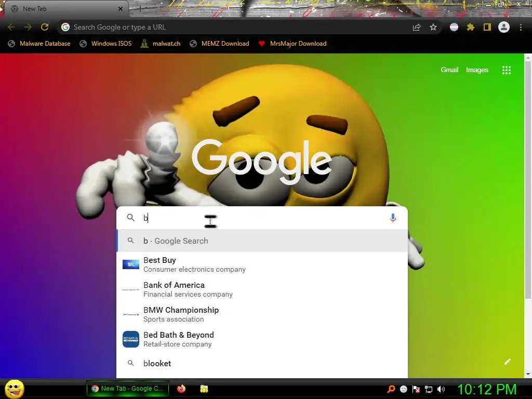Choose the Best Buy suggestion
The height and width of the screenshot is (399, 532).
262,264
